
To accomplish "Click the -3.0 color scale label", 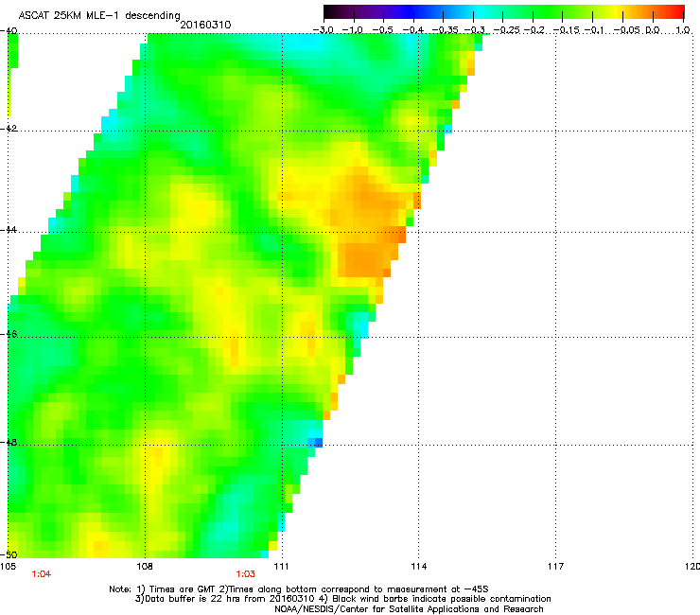I will coord(323,30).
